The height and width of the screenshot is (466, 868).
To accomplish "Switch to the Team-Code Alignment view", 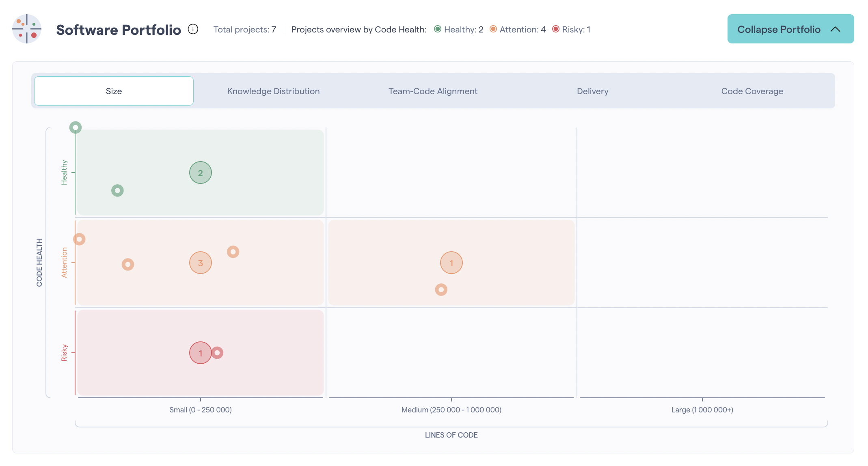I will pyautogui.click(x=433, y=91).
